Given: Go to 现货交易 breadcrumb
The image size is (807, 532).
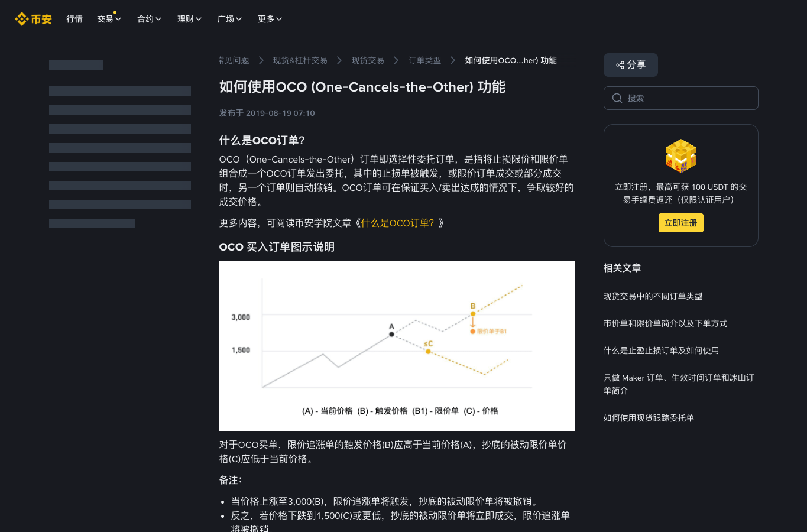Looking at the screenshot, I should [368, 60].
